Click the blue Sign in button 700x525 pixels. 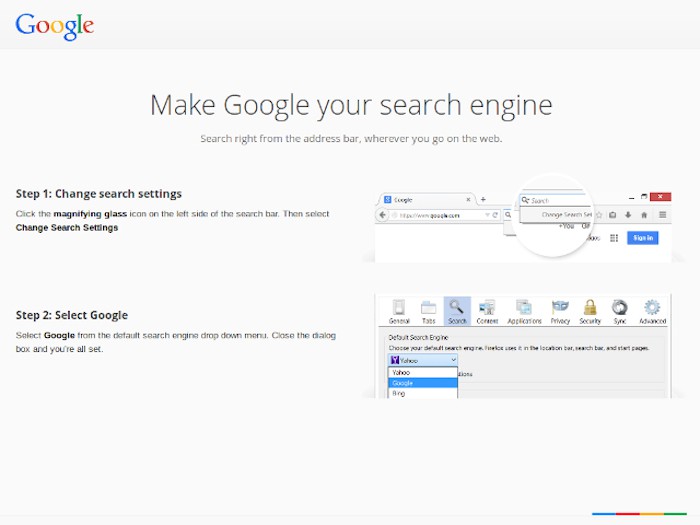[x=643, y=238]
